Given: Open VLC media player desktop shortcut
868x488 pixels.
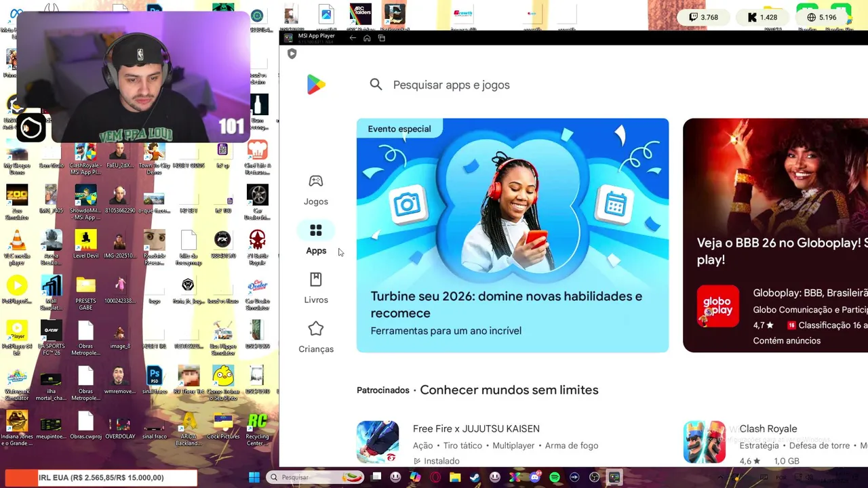Looking at the screenshot, I should [17, 247].
